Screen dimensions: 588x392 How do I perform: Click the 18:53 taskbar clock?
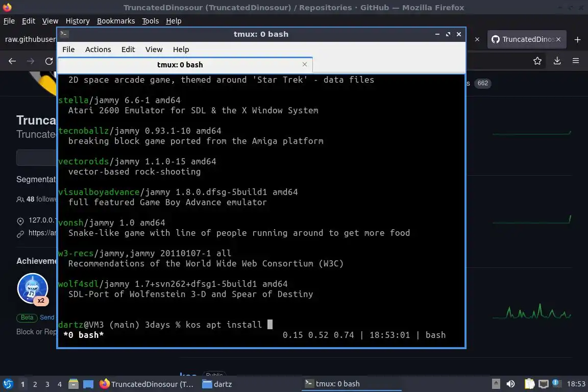coord(576,384)
